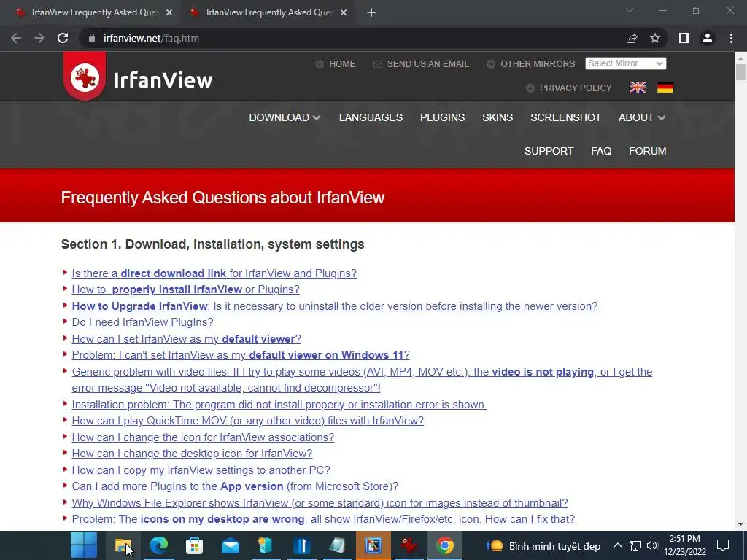Viewport: 747px width, 560px height.
Task: Open SCREENSHOT page
Action: (565, 117)
